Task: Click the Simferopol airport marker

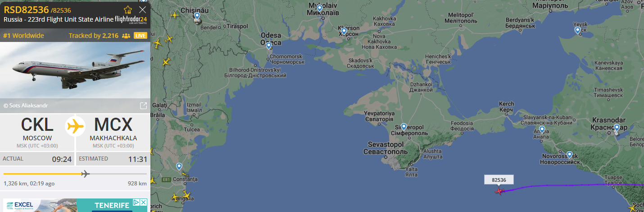Action: tap(404, 127)
